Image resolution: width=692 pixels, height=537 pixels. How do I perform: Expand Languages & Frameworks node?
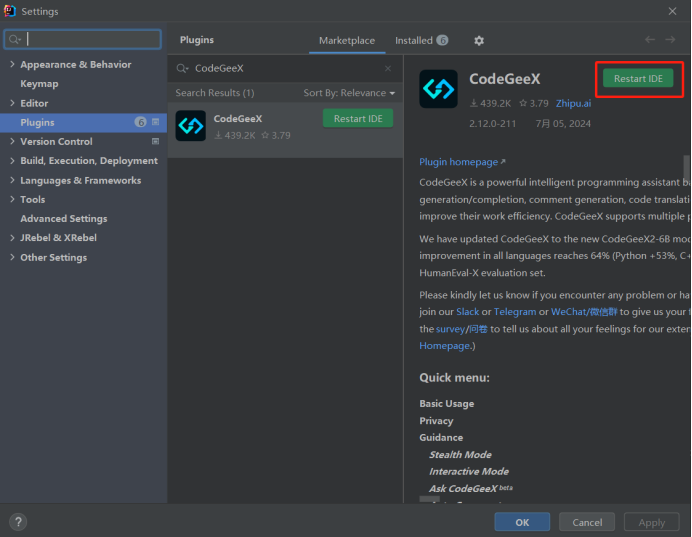(12, 180)
